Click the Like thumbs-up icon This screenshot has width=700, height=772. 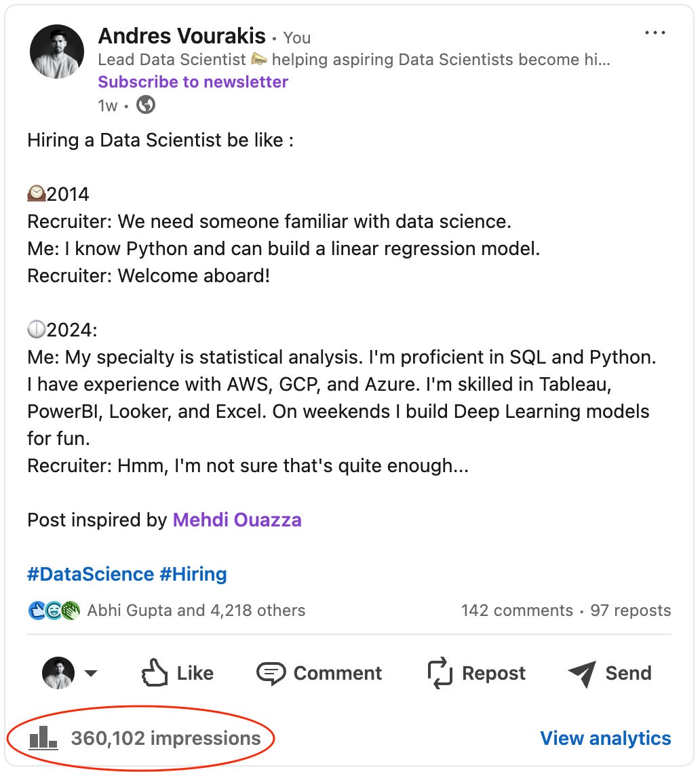(155, 672)
